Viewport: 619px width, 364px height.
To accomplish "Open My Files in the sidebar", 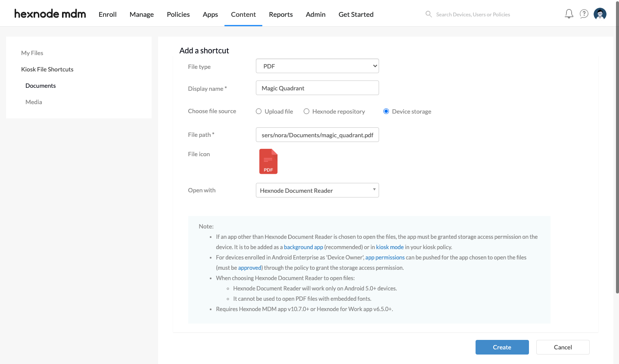I will 32,53.
